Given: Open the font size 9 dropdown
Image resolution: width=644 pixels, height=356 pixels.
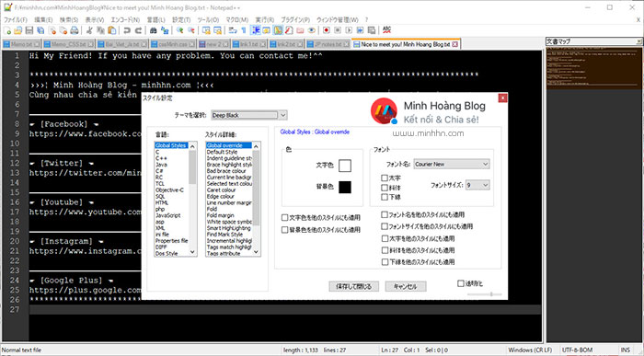Looking at the screenshot, I should (x=477, y=185).
